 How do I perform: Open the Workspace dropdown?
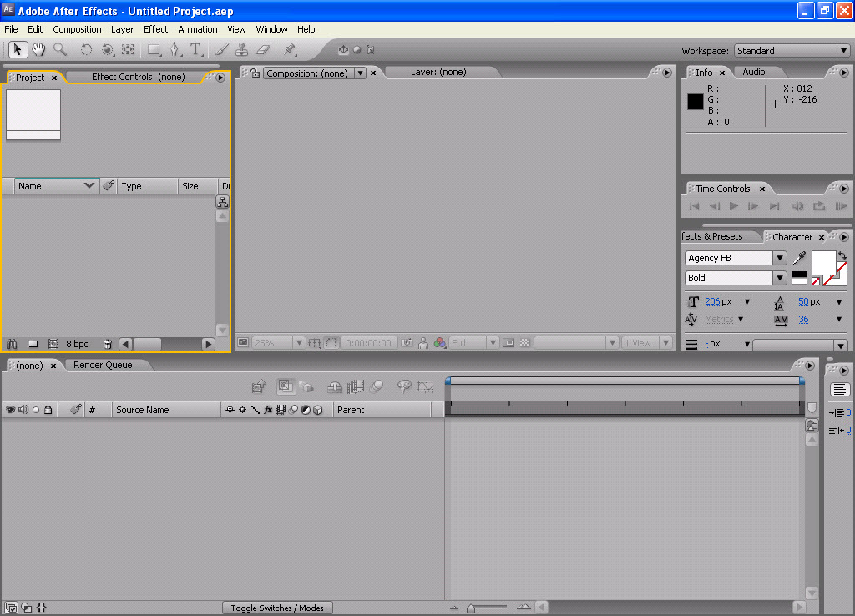792,51
